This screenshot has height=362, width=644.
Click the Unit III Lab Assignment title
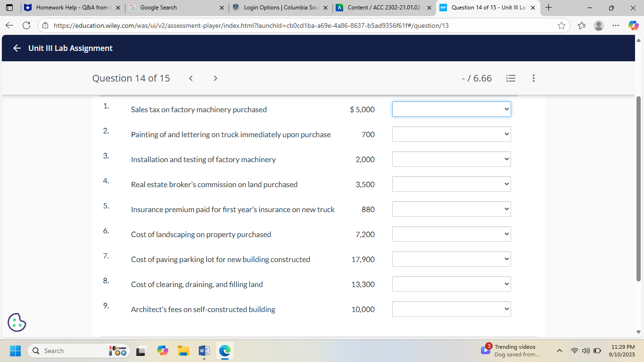(70, 48)
